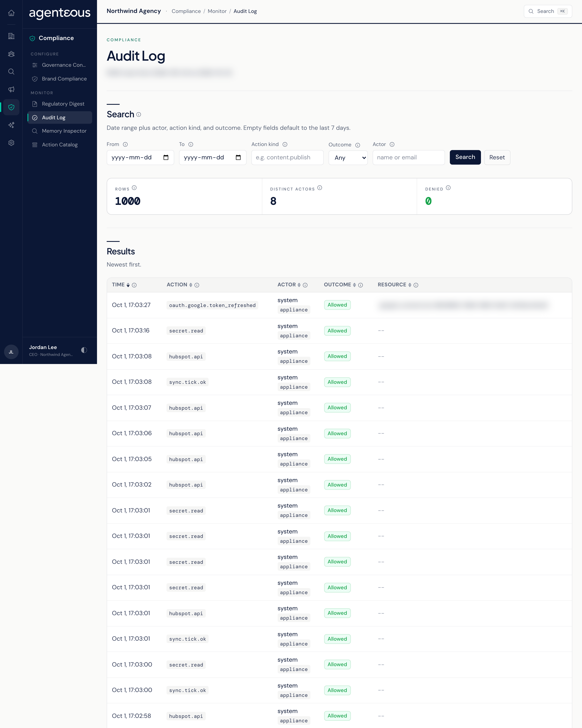582x728 pixels.
Task: Open Regulatory Digest menu item
Action: [60, 104]
